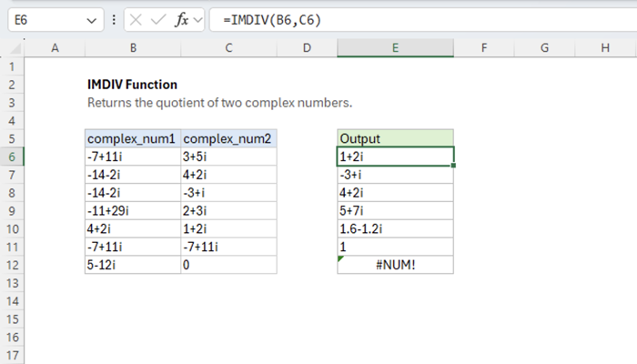Click the 'complex_num1' header cell

(x=133, y=138)
